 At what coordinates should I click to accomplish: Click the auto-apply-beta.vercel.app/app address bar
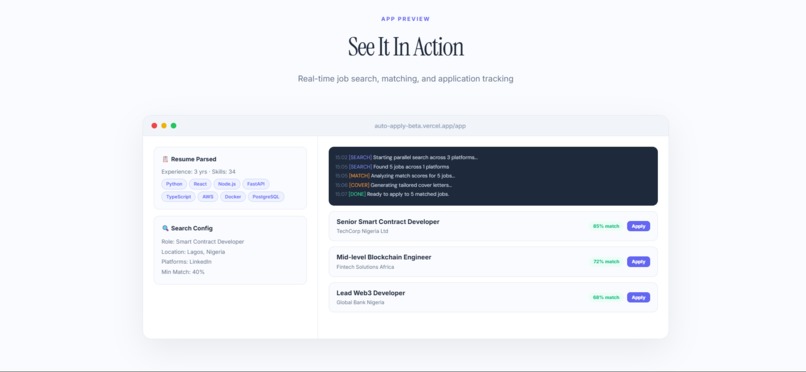(420, 126)
